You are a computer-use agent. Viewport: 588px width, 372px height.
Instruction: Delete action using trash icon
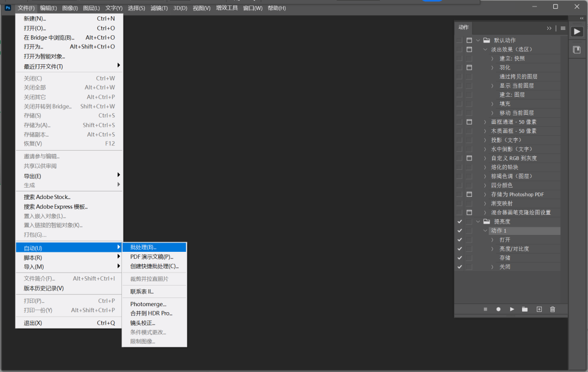click(553, 309)
